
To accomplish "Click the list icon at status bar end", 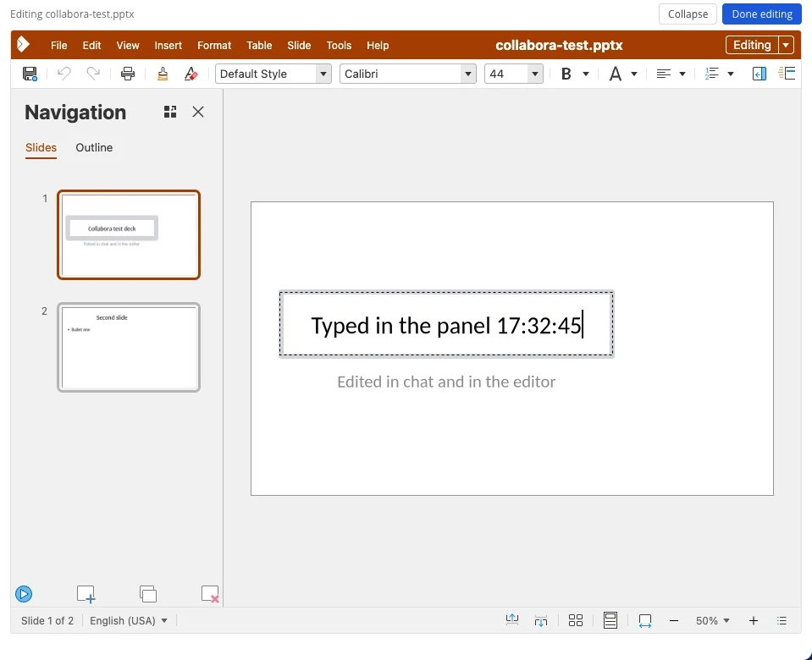I will pos(782,621).
